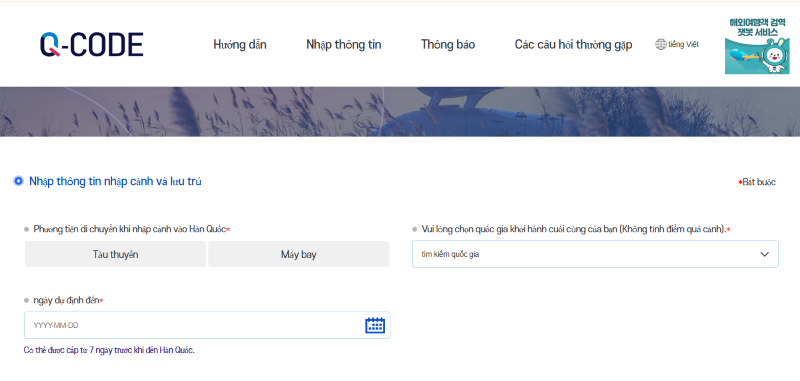This screenshot has height=381, width=800.
Task: Click the country dropdown chevron arrow
Action: pos(764,254)
